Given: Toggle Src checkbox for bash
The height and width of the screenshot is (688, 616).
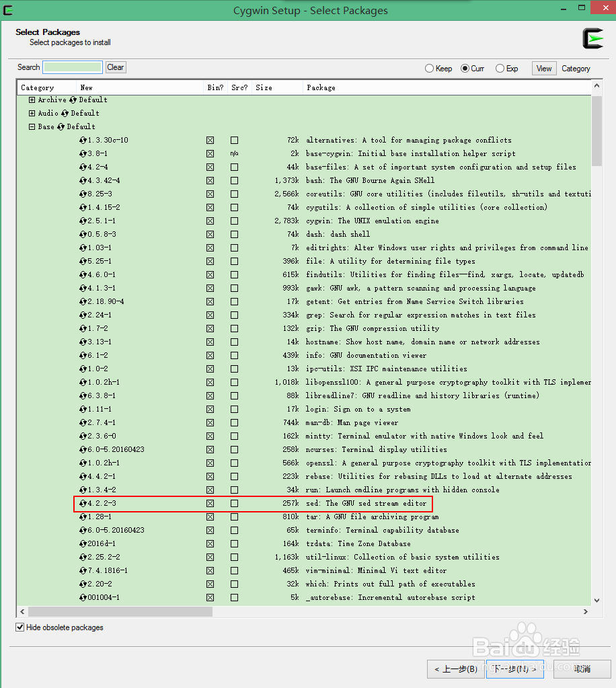Looking at the screenshot, I should [234, 181].
